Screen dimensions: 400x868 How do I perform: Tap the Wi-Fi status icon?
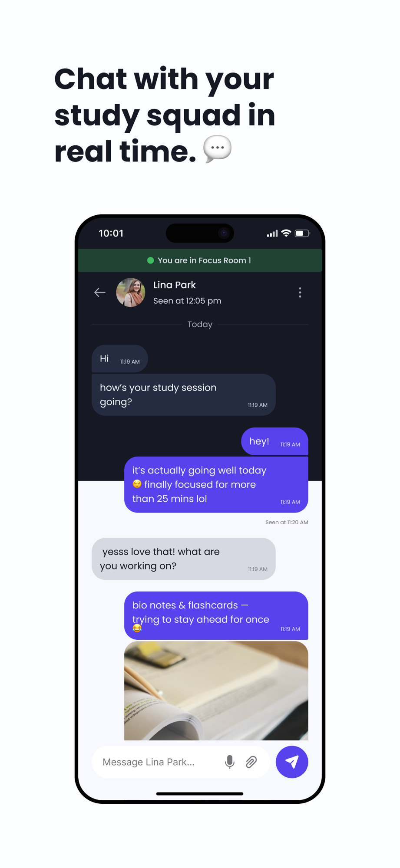click(x=286, y=233)
